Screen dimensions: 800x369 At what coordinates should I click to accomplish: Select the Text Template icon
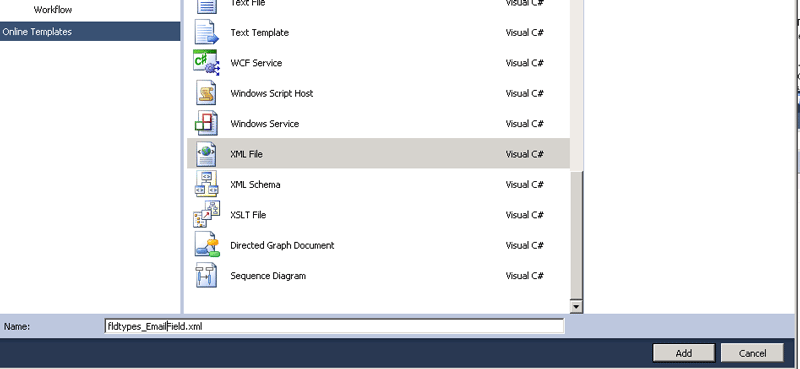pyautogui.click(x=206, y=32)
